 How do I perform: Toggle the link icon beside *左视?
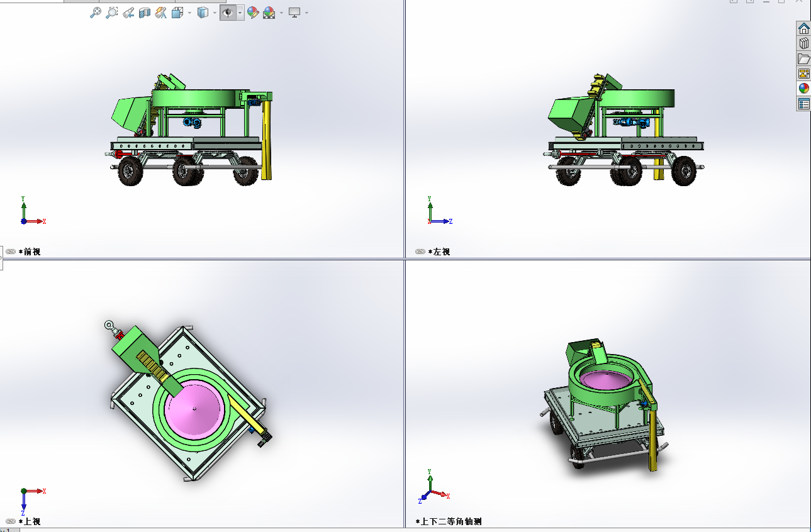pos(420,252)
